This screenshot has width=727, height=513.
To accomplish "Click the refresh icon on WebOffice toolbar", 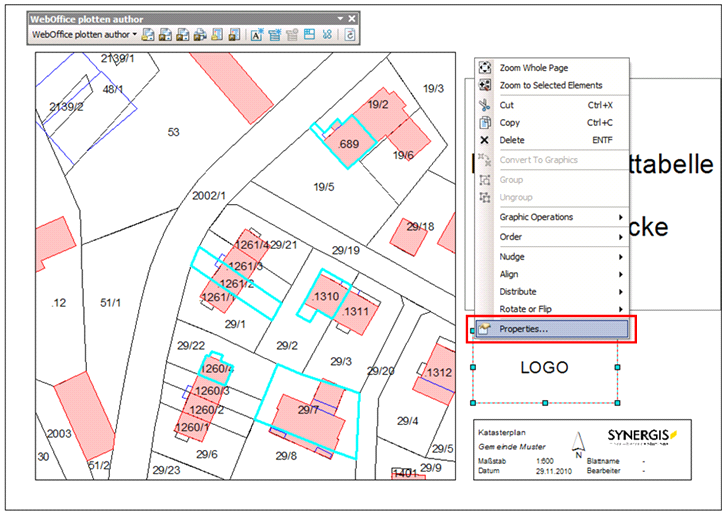I will click(351, 35).
